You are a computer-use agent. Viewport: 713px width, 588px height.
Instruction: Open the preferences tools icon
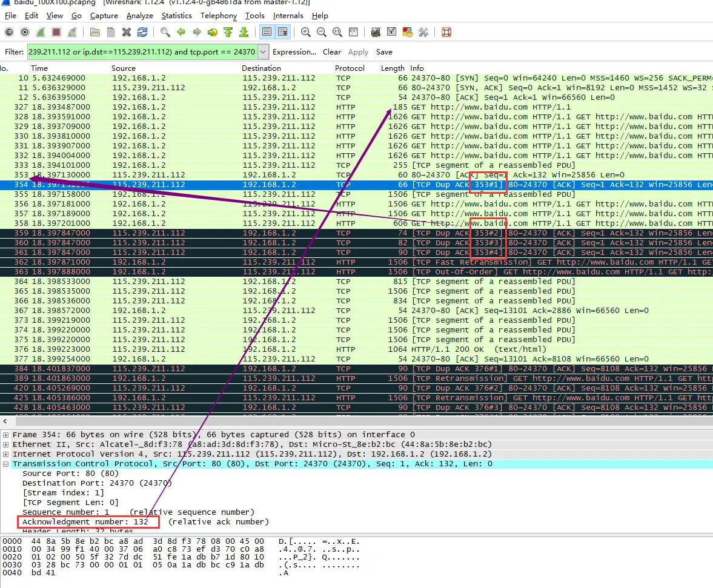click(423, 32)
